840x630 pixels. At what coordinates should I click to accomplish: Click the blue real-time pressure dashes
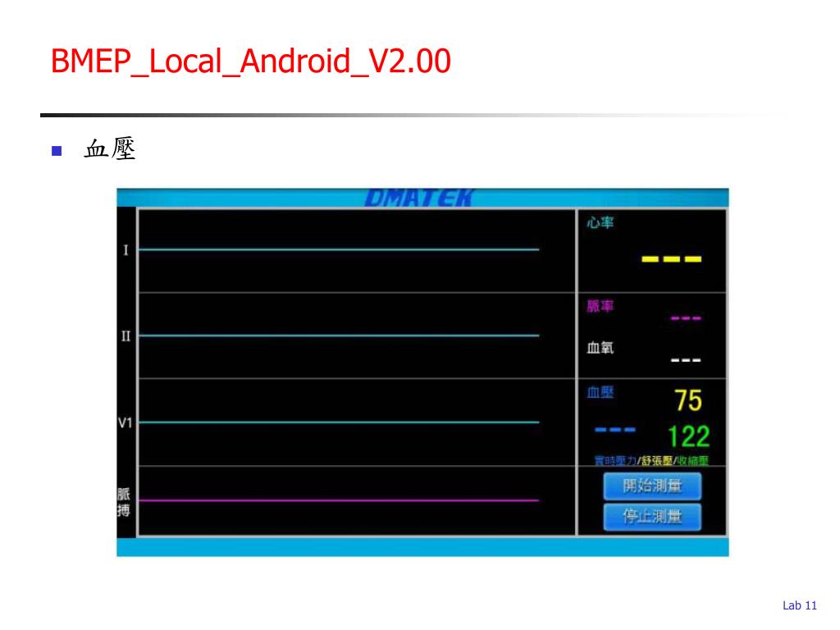(x=615, y=430)
